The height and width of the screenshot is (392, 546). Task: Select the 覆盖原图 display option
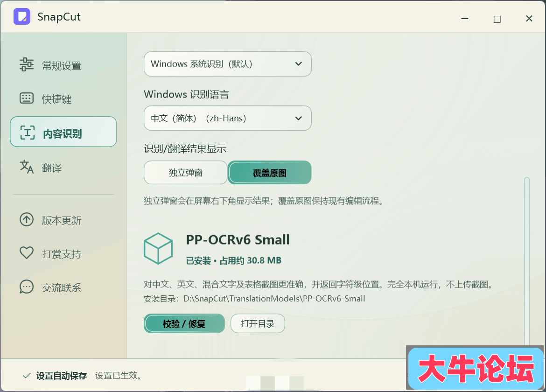(270, 172)
